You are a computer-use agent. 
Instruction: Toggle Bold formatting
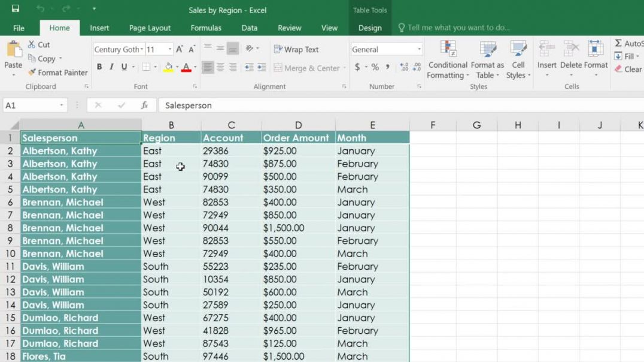click(99, 67)
